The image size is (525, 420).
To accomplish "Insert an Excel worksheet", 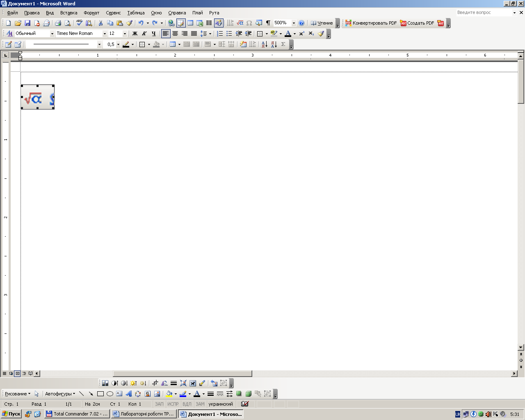I will coord(200,23).
